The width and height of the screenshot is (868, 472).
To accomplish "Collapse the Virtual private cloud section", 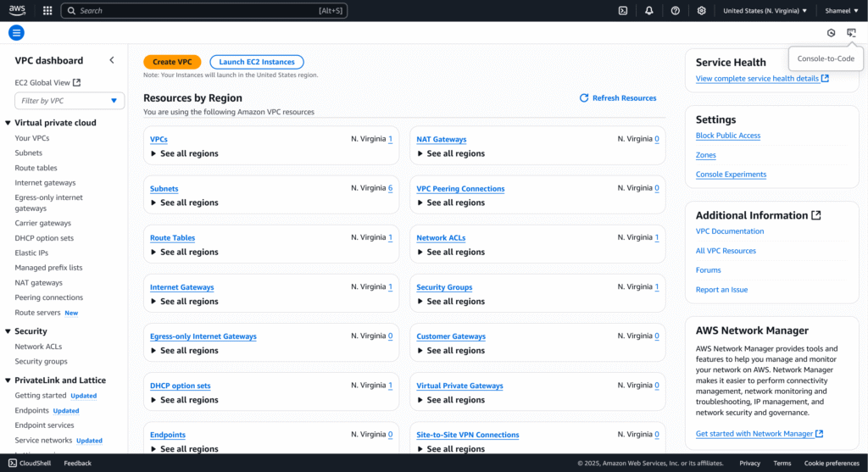I will pos(8,123).
